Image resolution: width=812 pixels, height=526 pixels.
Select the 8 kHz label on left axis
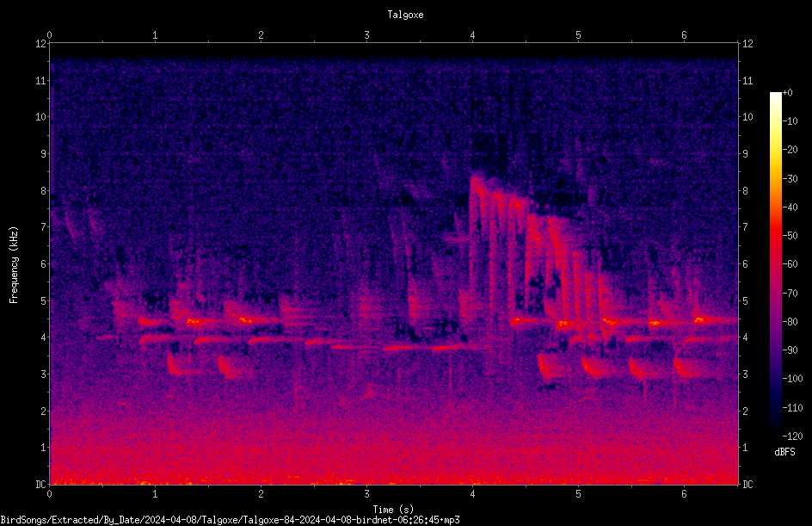click(x=42, y=190)
